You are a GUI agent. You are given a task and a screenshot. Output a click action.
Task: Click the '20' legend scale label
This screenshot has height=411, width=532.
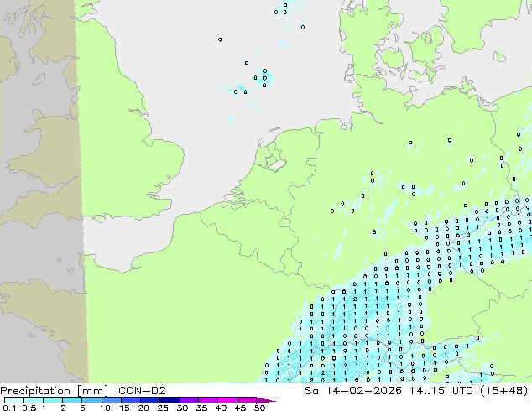pos(143,408)
